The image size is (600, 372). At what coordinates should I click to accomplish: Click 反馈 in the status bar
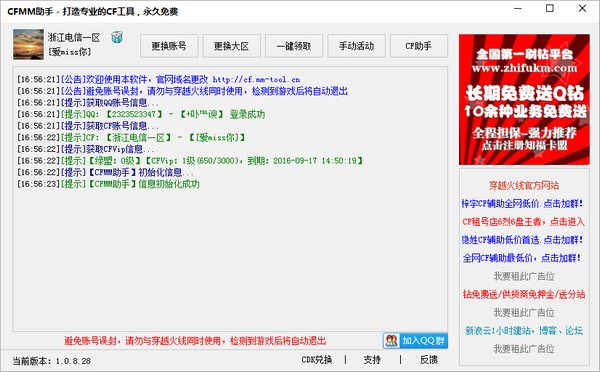[429, 360]
